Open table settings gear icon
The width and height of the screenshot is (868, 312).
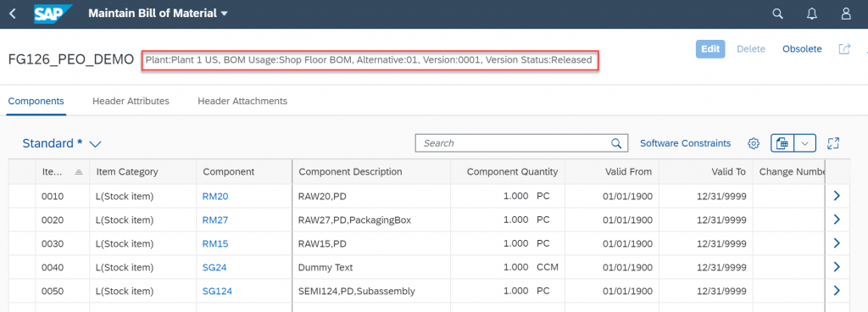click(754, 143)
